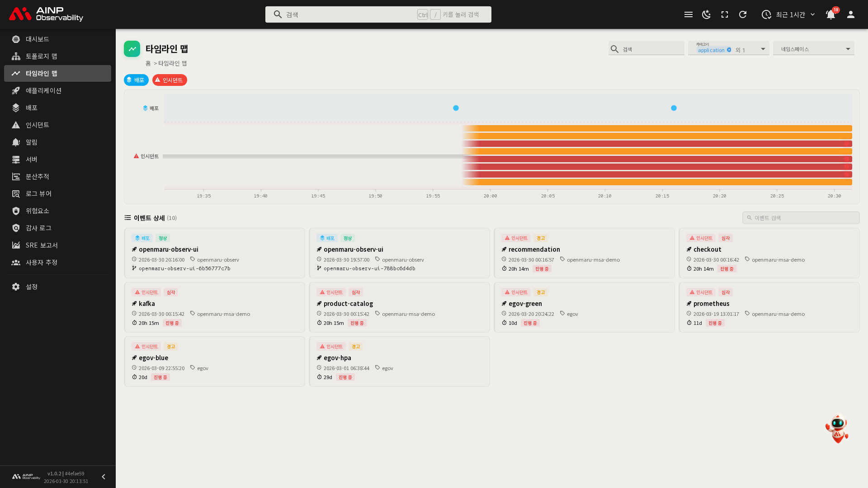Click the 홈 breadcrumb link
868x488 pixels.
point(148,63)
